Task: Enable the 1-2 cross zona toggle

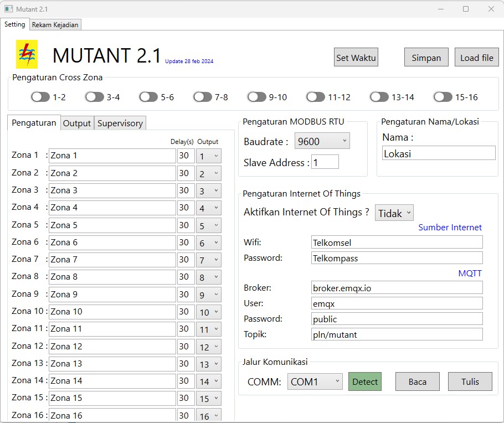Action: coord(39,96)
